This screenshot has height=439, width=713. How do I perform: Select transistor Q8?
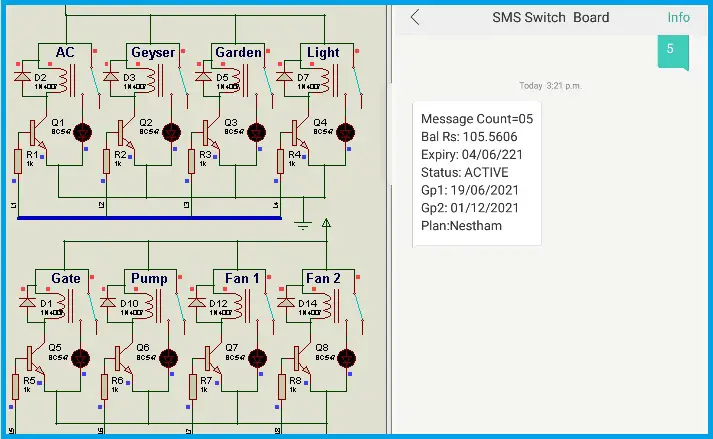(x=301, y=359)
